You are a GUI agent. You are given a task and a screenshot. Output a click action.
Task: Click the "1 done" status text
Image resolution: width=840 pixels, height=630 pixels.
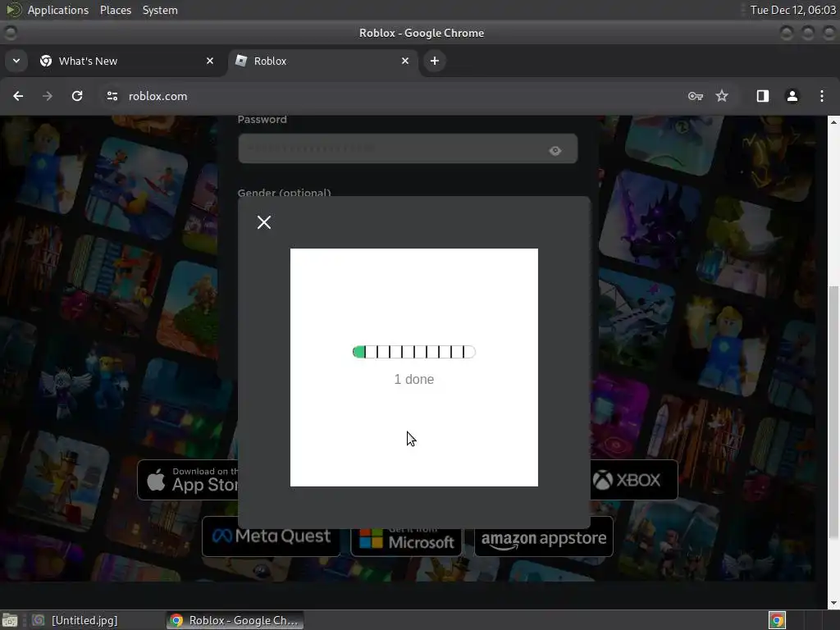(413, 379)
